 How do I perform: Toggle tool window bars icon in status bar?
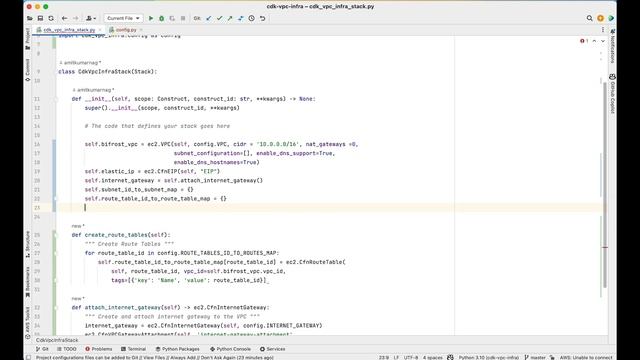click(x=28, y=358)
